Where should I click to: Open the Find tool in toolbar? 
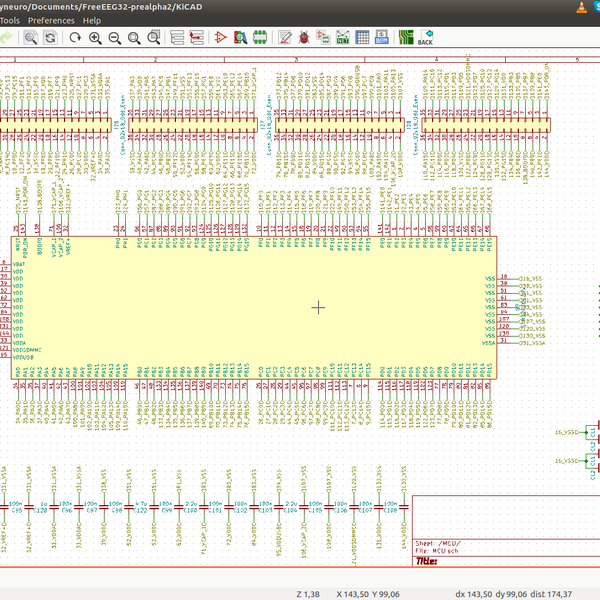click(x=31, y=39)
